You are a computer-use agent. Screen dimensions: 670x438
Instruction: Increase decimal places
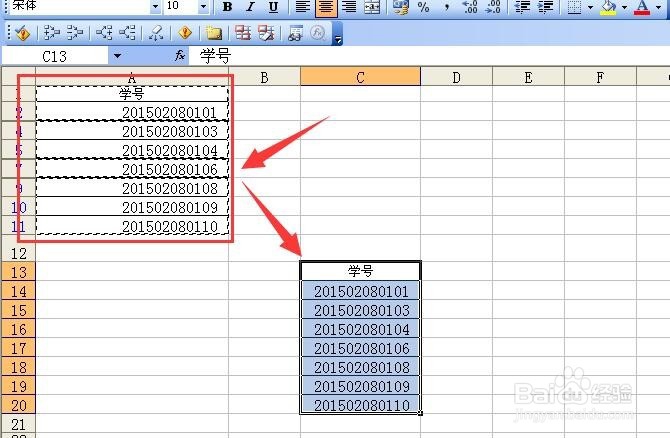pyautogui.click(x=470, y=7)
